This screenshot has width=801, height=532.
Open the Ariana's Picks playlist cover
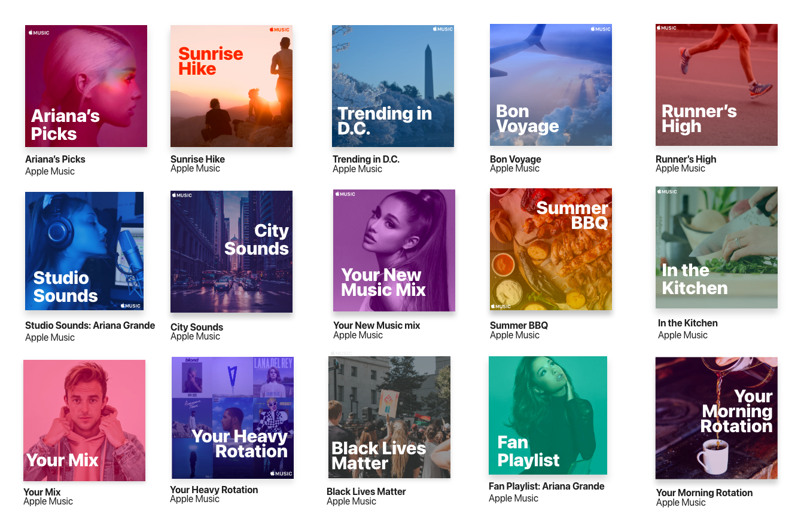click(x=86, y=86)
